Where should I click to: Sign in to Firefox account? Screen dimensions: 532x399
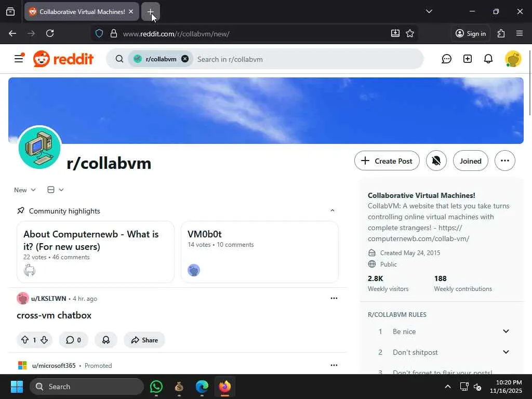[x=471, y=33]
